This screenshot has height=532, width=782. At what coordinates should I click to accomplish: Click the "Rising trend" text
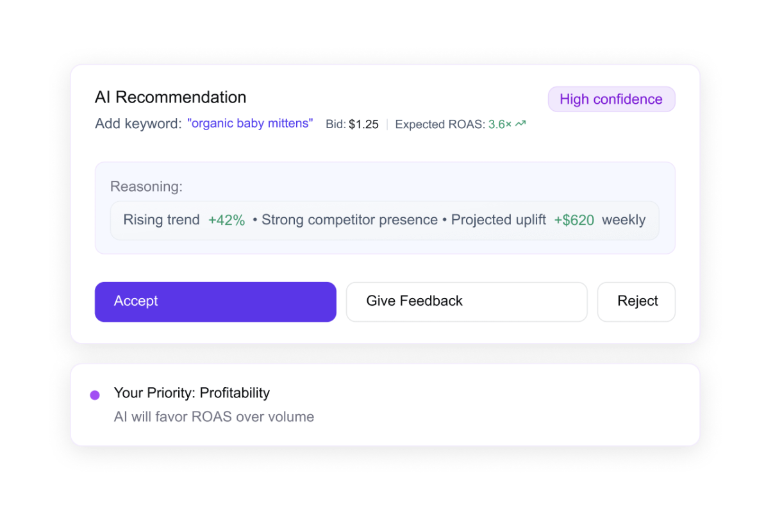pos(162,220)
